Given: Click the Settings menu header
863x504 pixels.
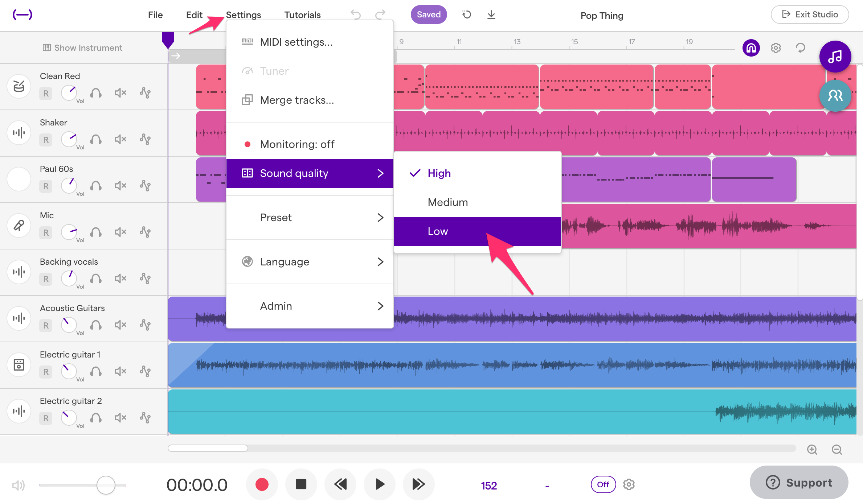Looking at the screenshot, I should [244, 15].
